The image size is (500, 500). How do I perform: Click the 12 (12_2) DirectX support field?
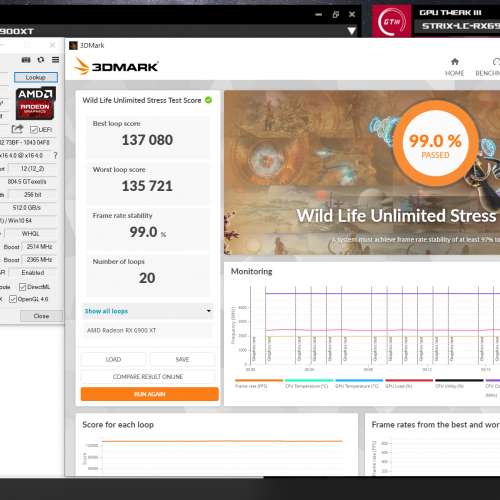click(32, 169)
